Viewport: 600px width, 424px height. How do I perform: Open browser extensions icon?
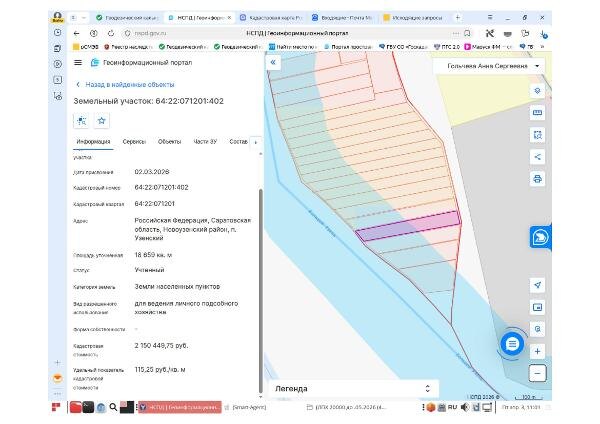pyautogui.click(x=525, y=34)
